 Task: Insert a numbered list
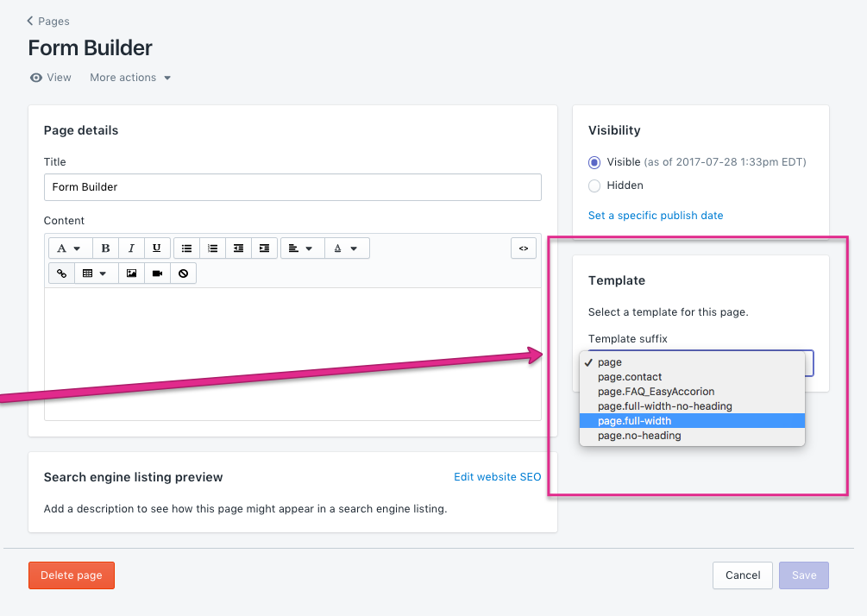pos(212,248)
